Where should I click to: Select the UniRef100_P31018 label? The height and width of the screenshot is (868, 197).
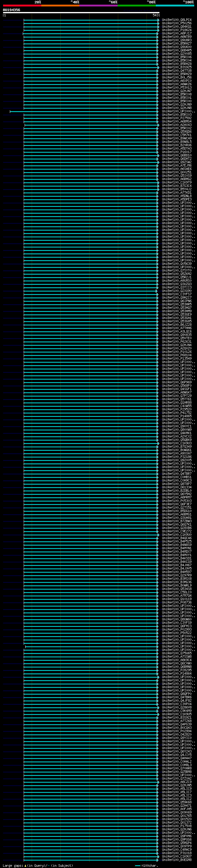click(x=176, y=853)
